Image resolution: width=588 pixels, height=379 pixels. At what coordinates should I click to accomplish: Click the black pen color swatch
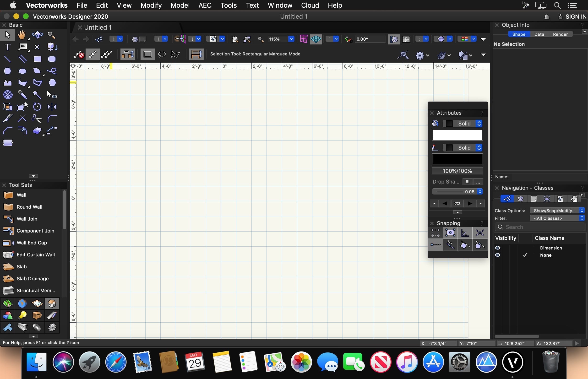[457, 159]
